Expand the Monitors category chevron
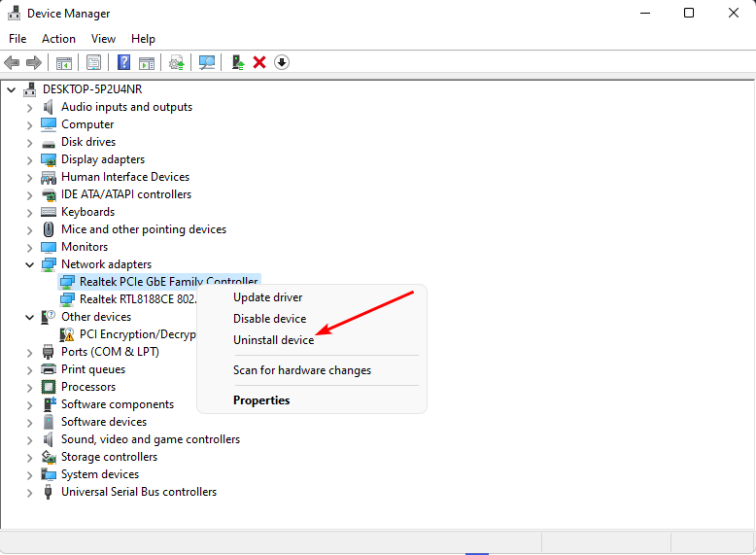 tap(29, 247)
